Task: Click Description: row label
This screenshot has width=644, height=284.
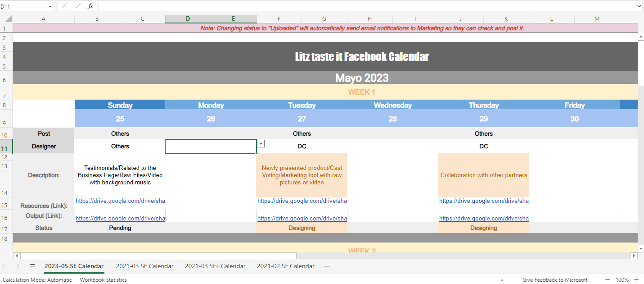Action: (x=44, y=175)
